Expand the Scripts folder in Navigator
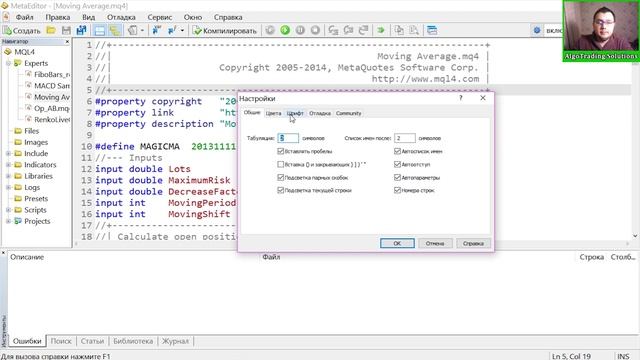Image resolution: width=640 pixels, height=360 pixels. (x=9, y=210)
